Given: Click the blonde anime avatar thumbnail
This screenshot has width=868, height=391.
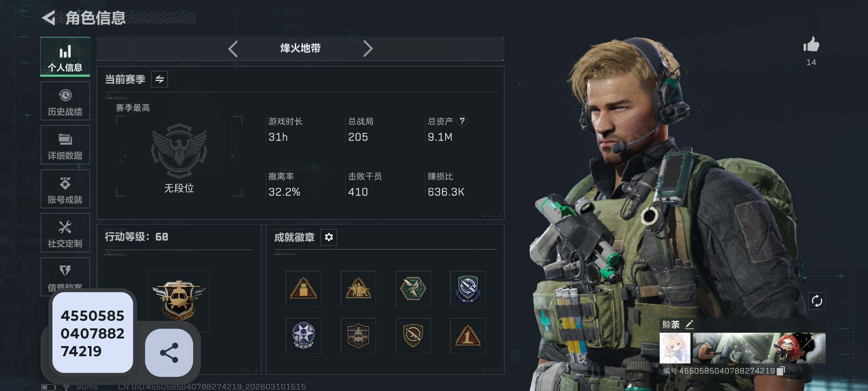Looking at the screenshot, I should coord(675,348).
